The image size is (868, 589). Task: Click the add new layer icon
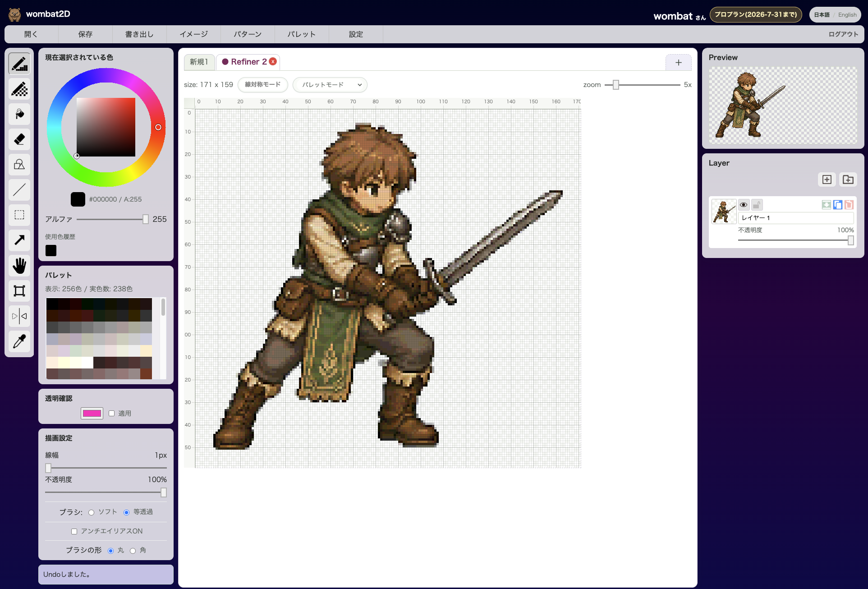click(x=827, y=179)
